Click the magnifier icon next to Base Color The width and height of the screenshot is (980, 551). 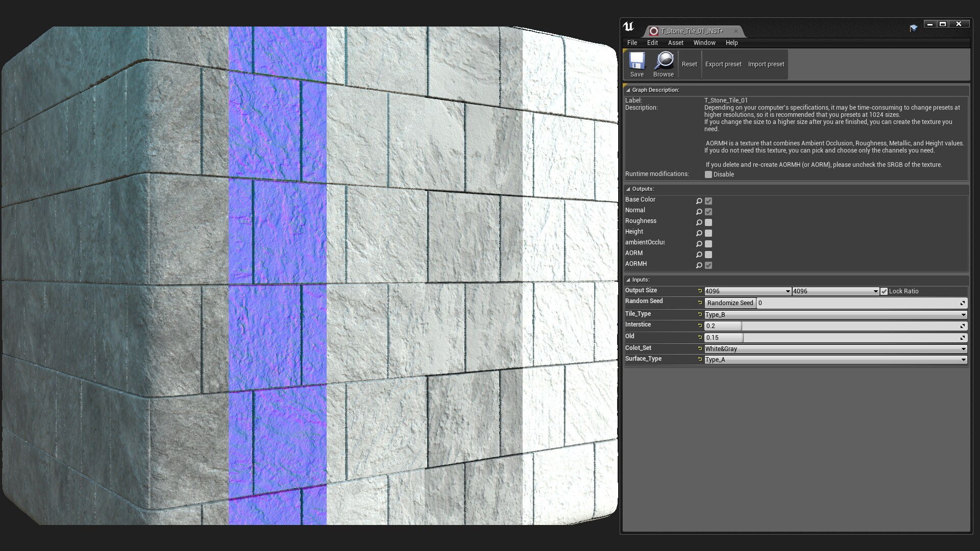click(699, 201)
